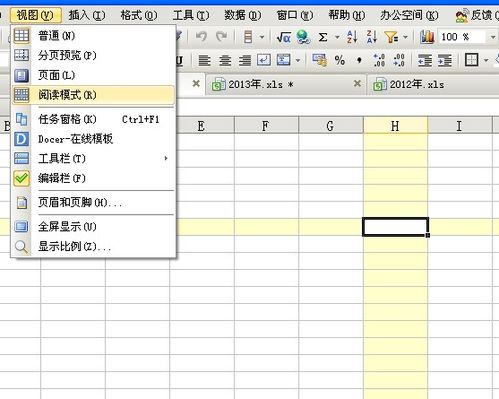Select Normal view icon in menu
This screenshot has height=399, width=499.
(21, 35)
